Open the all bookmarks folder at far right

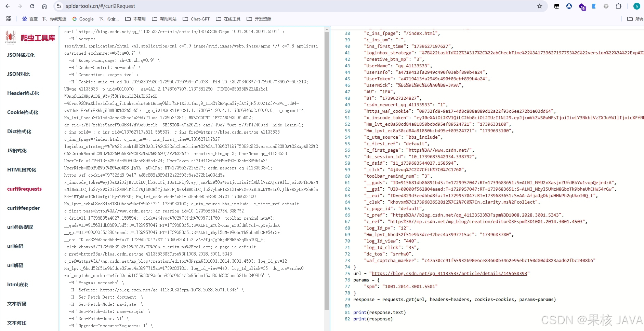coord(635,19)
